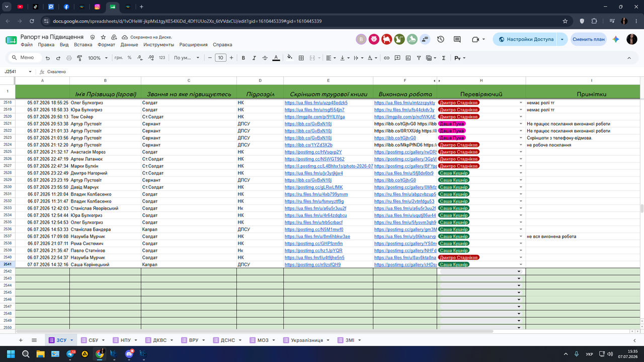This screenshot has height=362, width=644.
Task: Click the insert chart icon
Action: 408,58
